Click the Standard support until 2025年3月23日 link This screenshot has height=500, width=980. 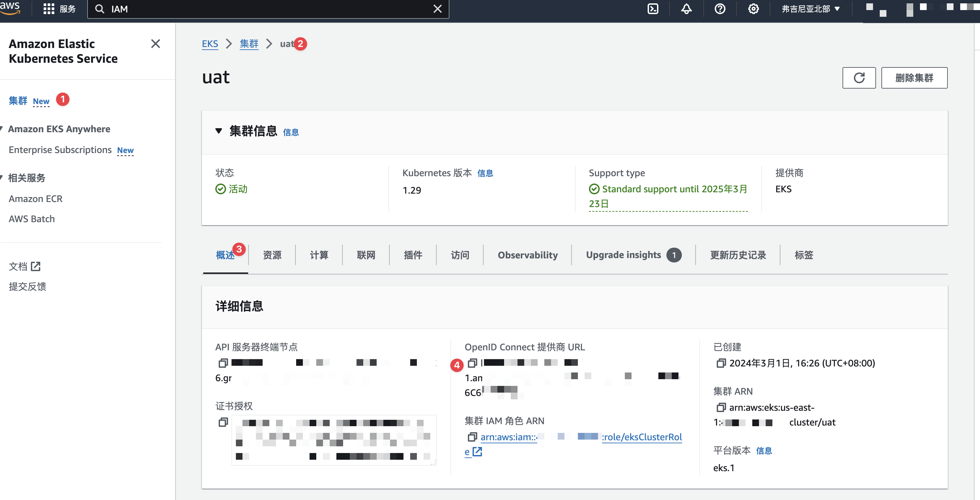[x=668, y=196]
